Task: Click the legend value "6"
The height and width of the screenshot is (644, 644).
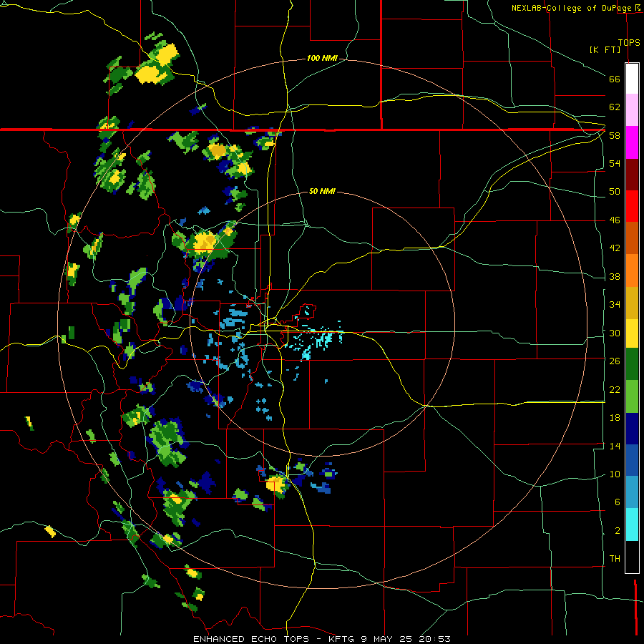Action: [x=617, y=502]
